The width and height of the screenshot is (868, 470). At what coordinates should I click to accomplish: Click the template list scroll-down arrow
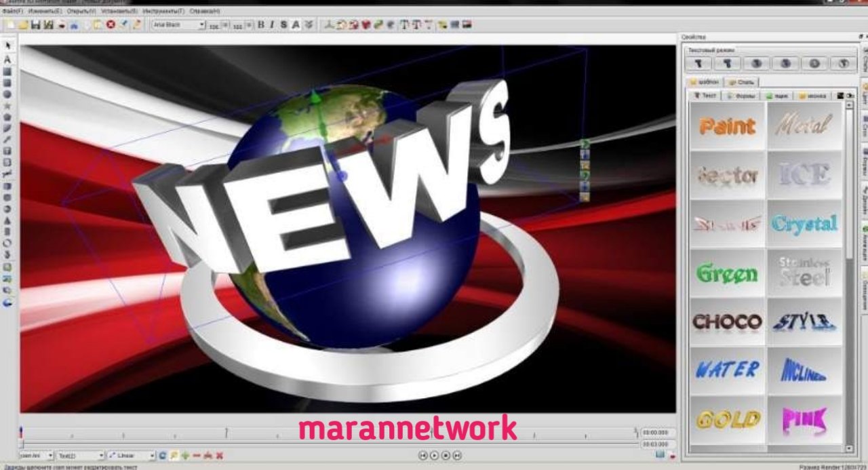click(x=849, y=449)
